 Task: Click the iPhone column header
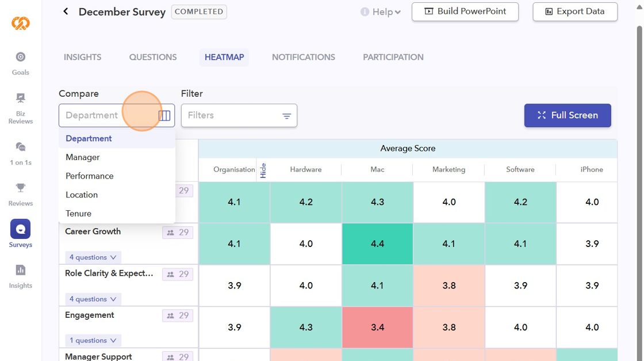[592, 169]
